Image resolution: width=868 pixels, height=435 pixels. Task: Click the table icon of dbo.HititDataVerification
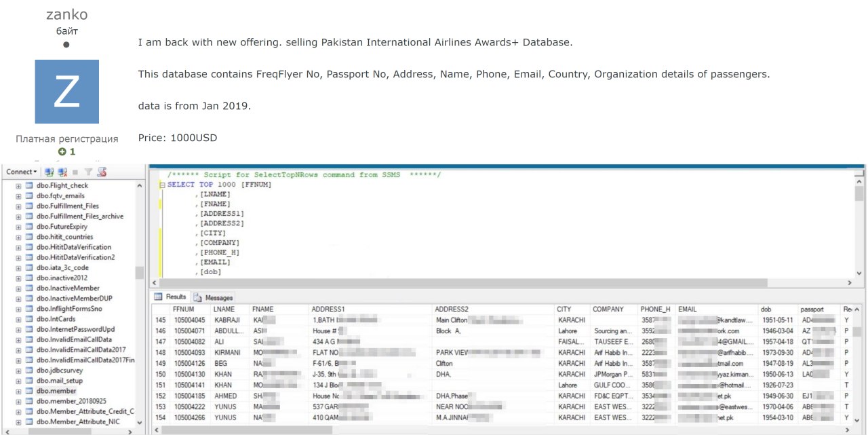29,248
